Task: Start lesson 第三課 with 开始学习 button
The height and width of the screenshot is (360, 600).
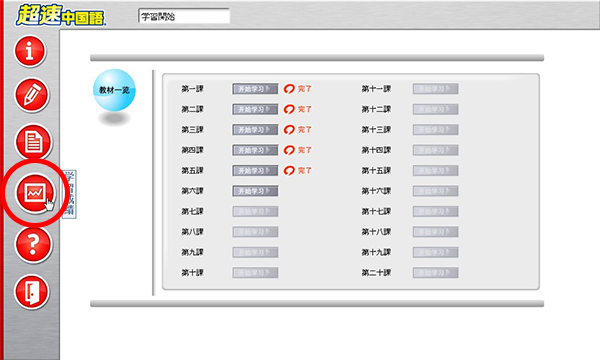Action: (255, 130)
